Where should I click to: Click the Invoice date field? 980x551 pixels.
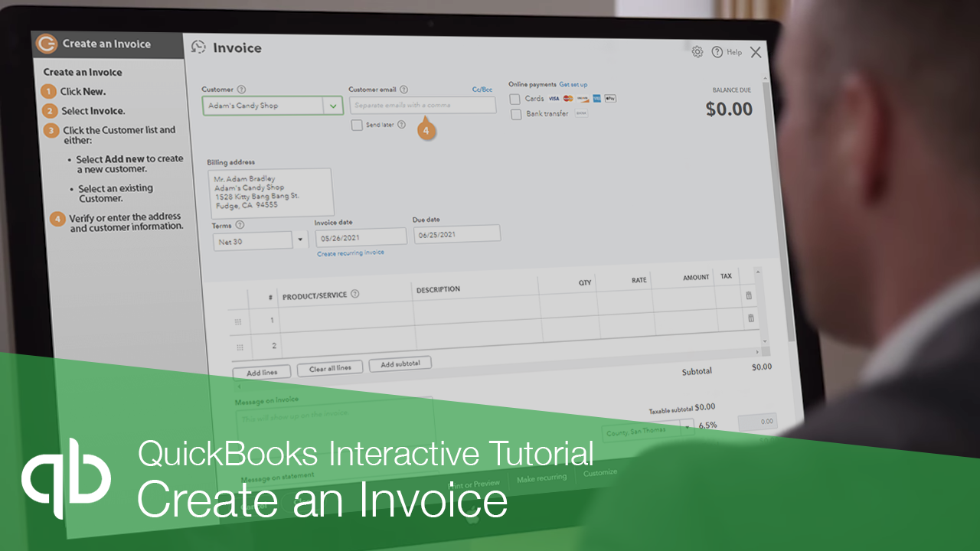(360, 236)
